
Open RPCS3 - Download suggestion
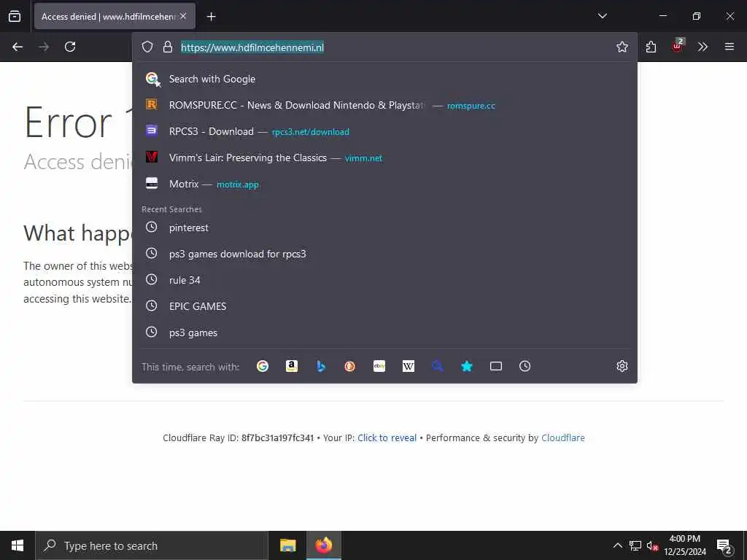point(384,131)
